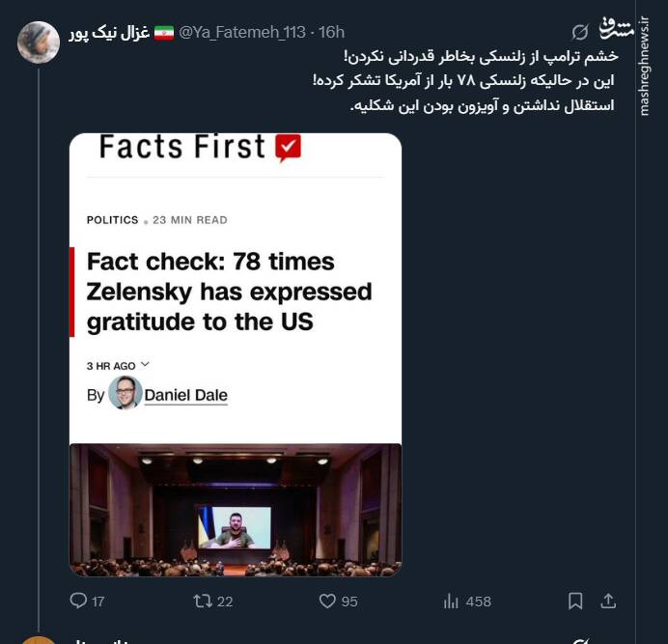Open the 16h timestamp link
The height and width of the screenshot is (644, 668).
coord(331,33)
